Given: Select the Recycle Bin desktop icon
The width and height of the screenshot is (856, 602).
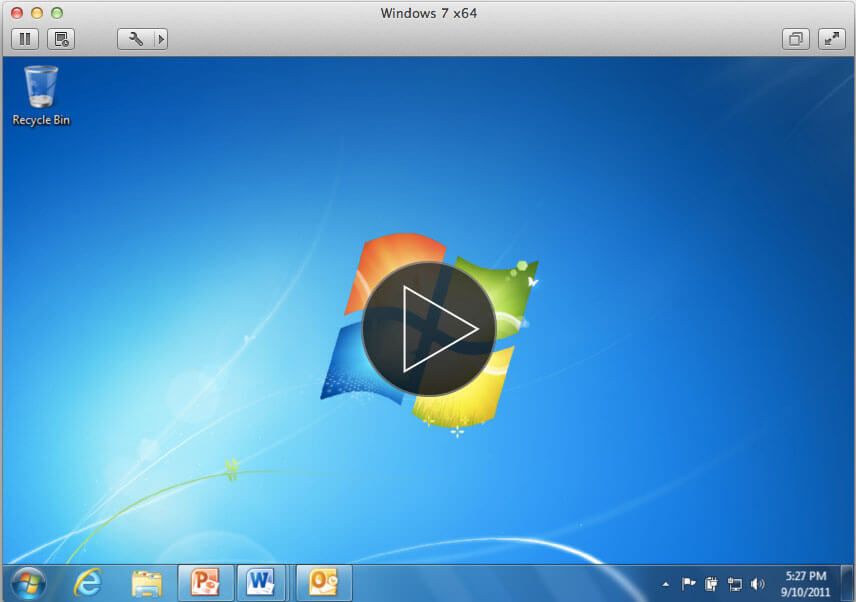Looking at the screenshot, I should point(41,96).
